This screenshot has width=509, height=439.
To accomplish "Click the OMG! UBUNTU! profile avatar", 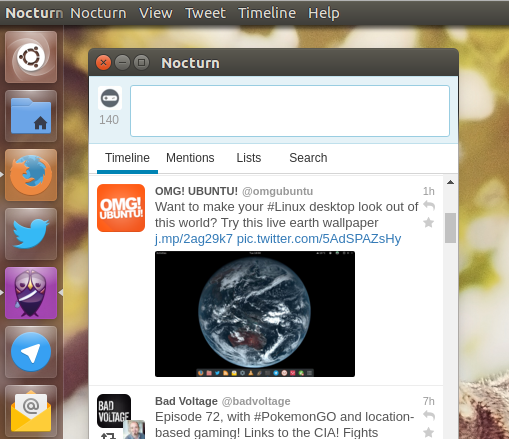I will pos(121,208).
